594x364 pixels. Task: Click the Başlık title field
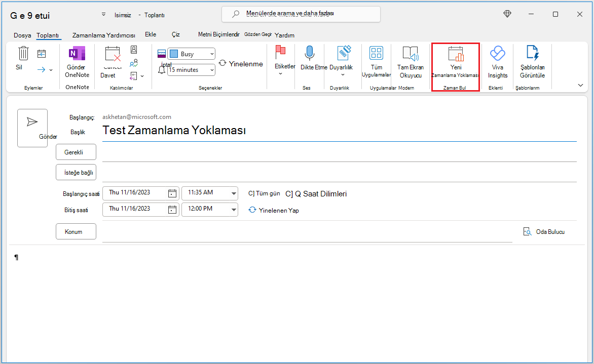pos(340,131)
